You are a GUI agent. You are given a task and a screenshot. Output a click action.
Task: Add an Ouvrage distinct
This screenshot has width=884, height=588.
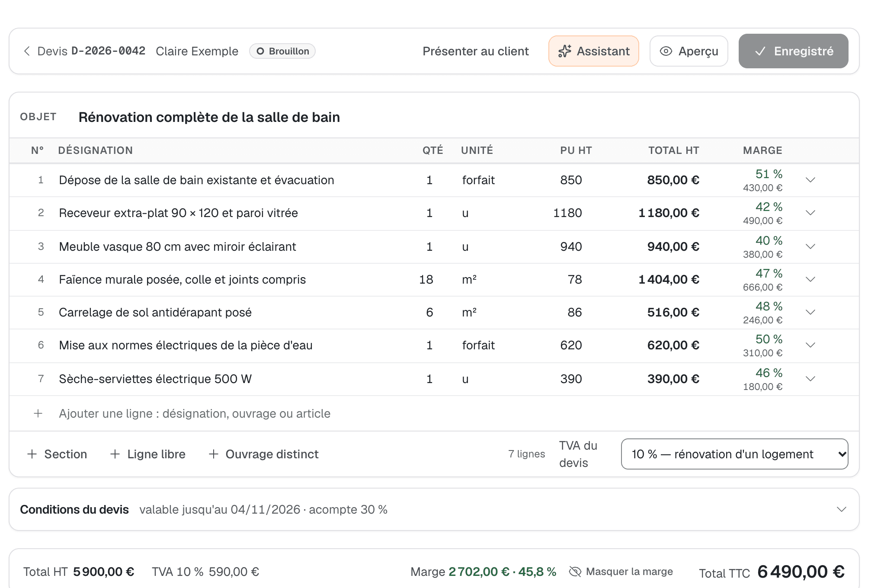(x=263, y=454)
